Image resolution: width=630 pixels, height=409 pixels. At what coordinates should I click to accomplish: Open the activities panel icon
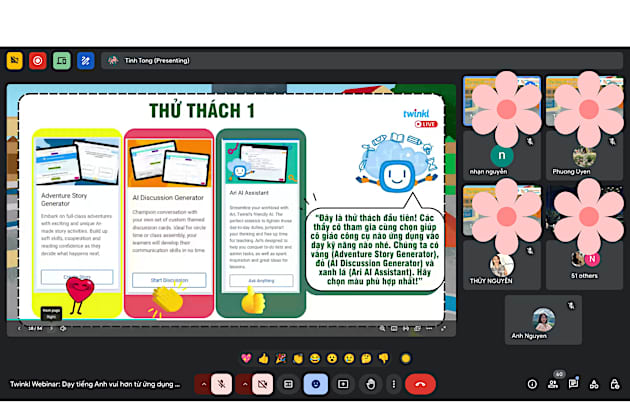point(595,383)
